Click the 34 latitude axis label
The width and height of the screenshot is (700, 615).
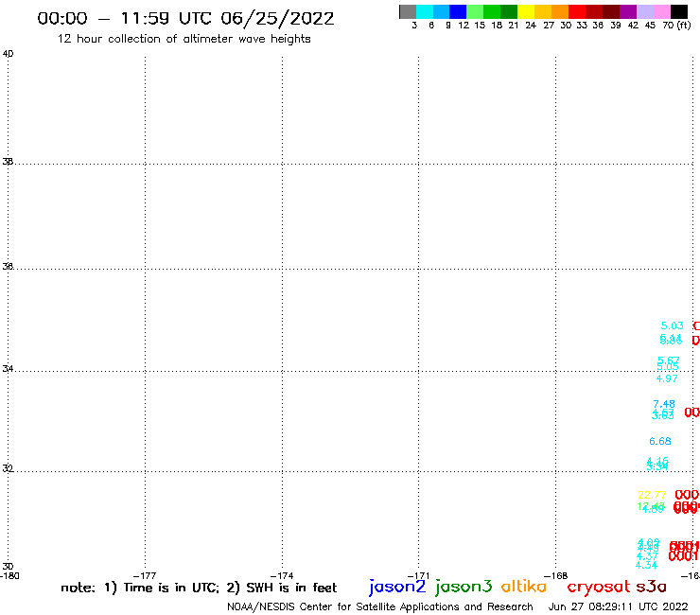pyautogui.click(x=8, y=369)
